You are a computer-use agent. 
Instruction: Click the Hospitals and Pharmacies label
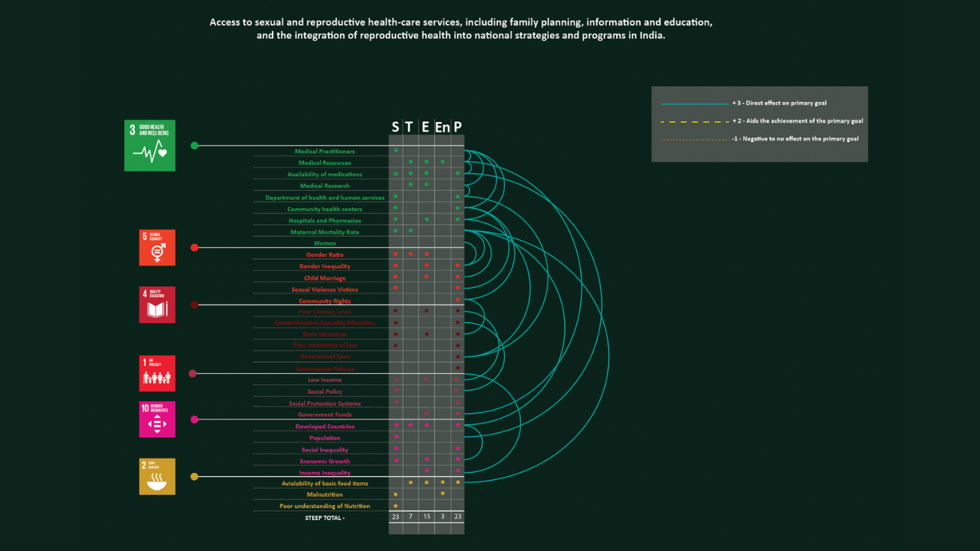(x=325, y=221)
